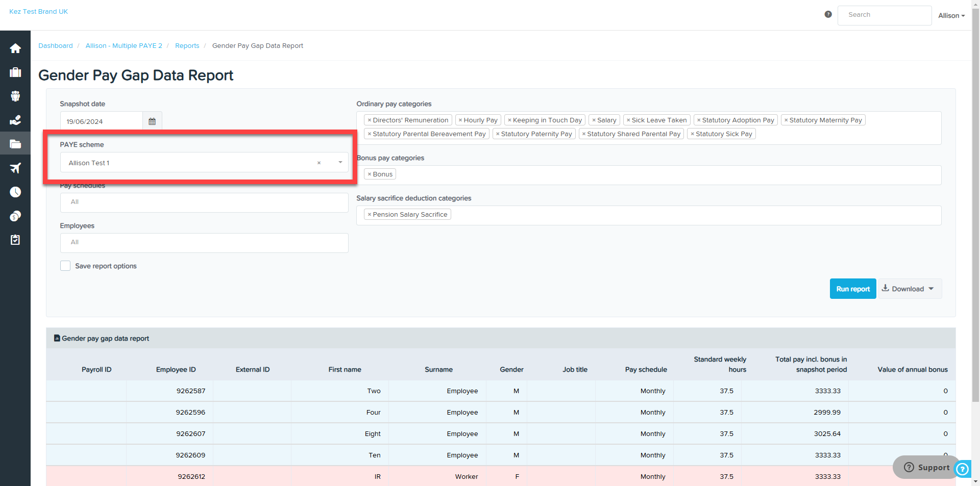Select the folder reports icon in sidebar
Image resolution: width=980 pixels, height=486 pixels.
pyautogui.click(x=15, y=144)
